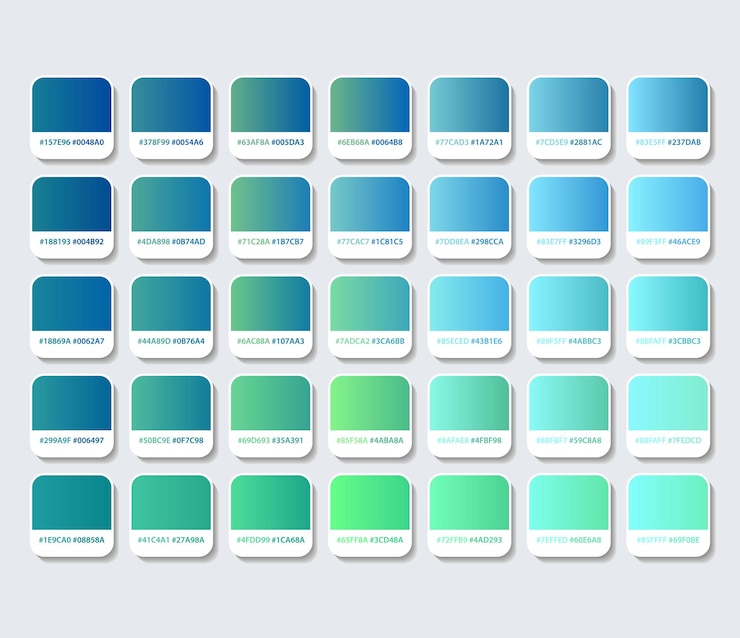Select the swatch above #63AF8A #005DA3
The height and width of the screenshot is (638, 740).
click(270, 105)
